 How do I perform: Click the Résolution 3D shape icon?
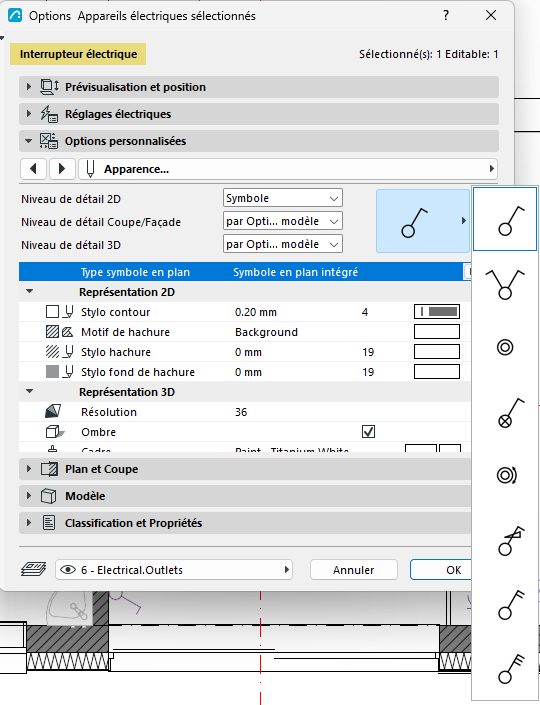tap(53, 411)
